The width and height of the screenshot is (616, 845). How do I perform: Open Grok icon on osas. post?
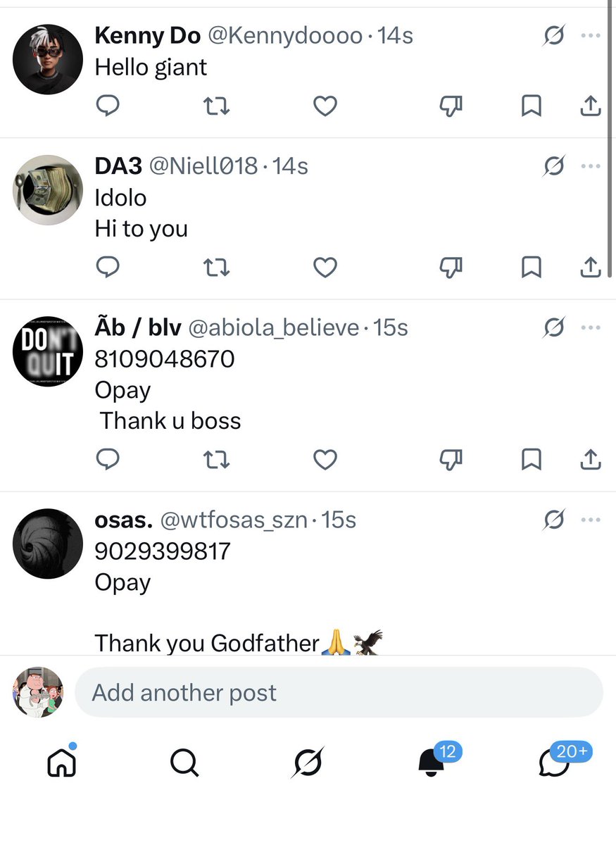[554, 520]
